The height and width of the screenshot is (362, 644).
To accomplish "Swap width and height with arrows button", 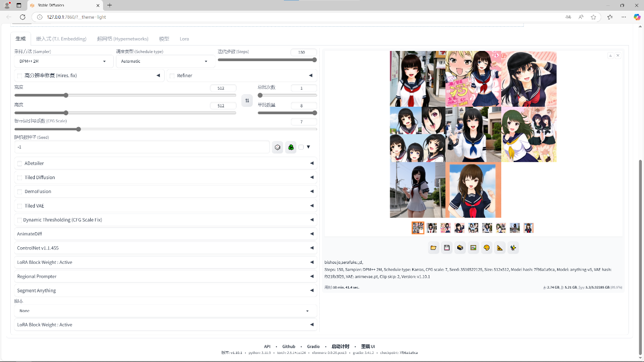I will click(247, 100).
